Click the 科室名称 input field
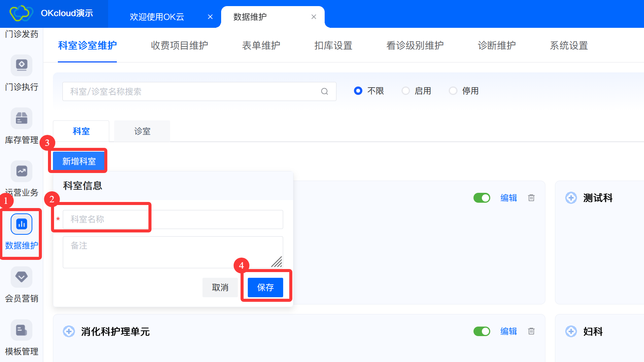 (173, 219)
